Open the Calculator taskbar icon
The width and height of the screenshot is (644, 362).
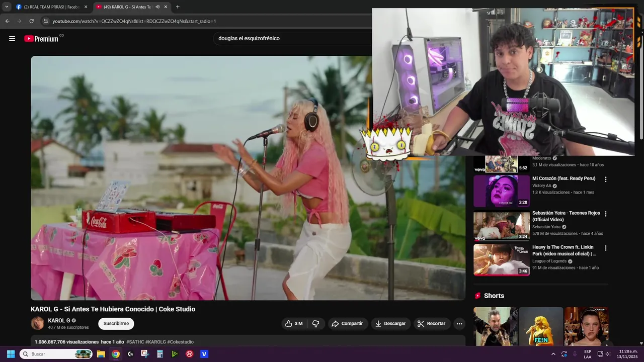click(160, 354)
